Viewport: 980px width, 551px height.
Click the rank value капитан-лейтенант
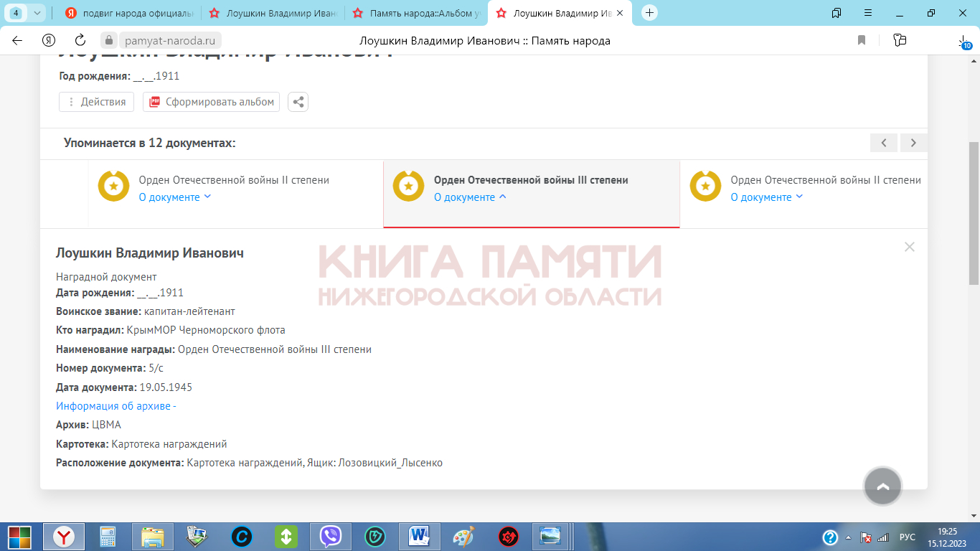[189, 312]
